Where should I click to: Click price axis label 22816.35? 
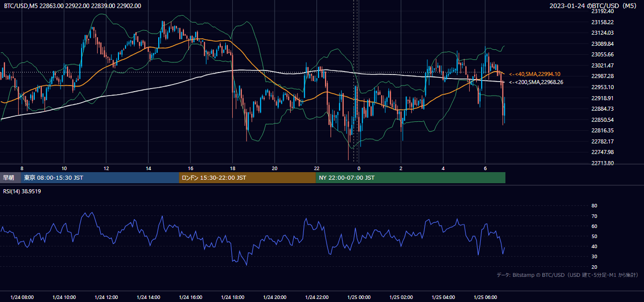(603, 130)
